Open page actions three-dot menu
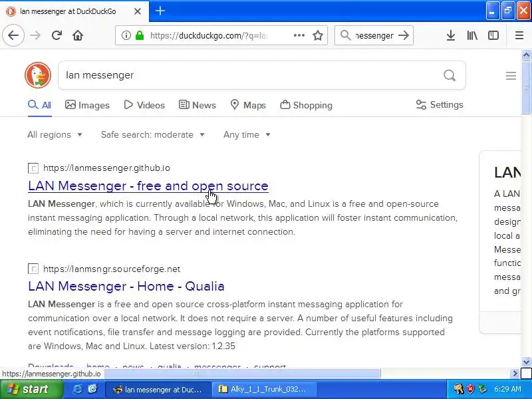The image size is (532, 399). pos(299,35)
